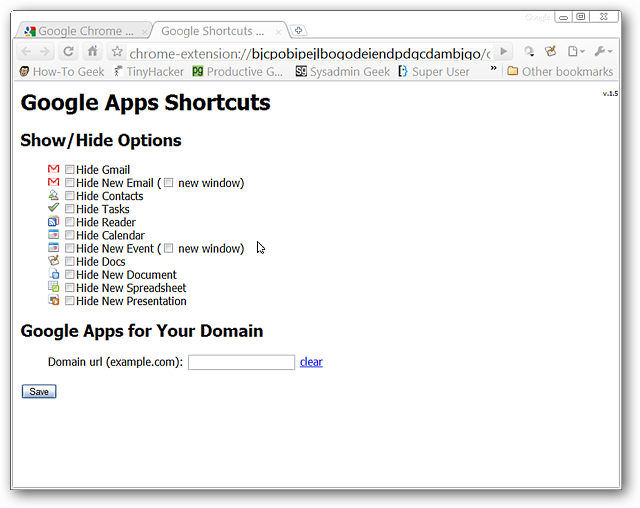Close the Google Chrome tab
Screen dimensions: 640x508
point(144,32)
